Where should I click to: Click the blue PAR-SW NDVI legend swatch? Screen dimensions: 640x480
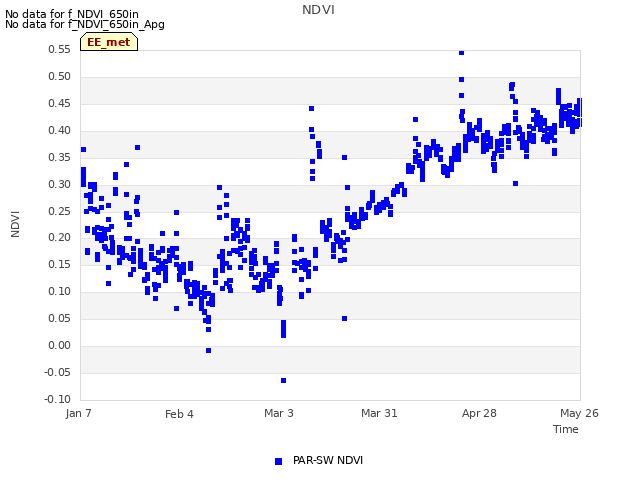(278, 461)
